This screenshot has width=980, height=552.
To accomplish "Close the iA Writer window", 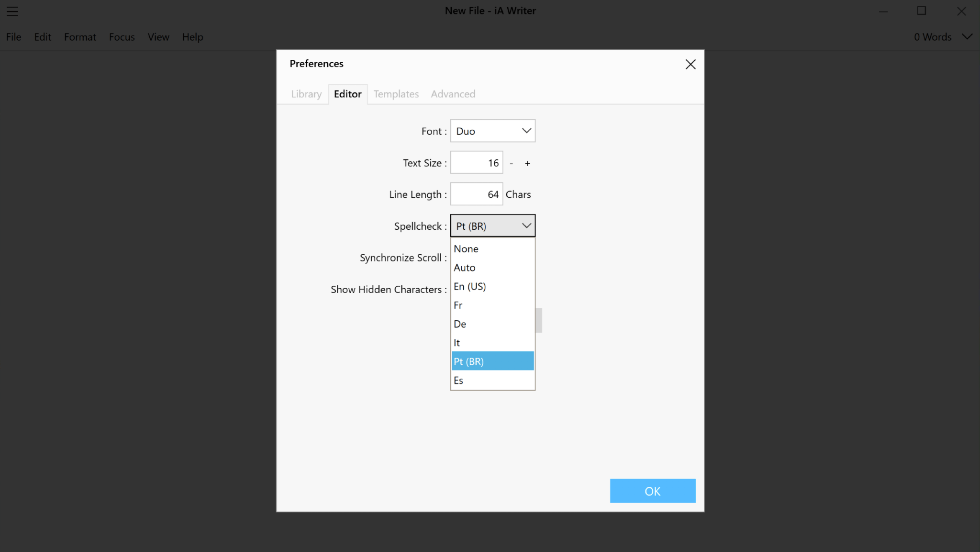I will pos(961,11).
